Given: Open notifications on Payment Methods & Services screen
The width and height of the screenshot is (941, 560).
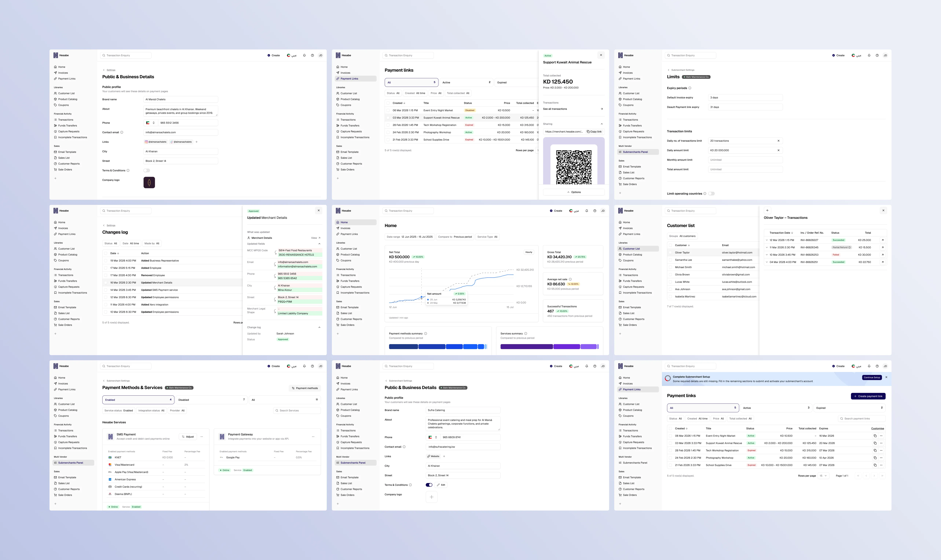Looking at the screenshot, I should 304,366.
